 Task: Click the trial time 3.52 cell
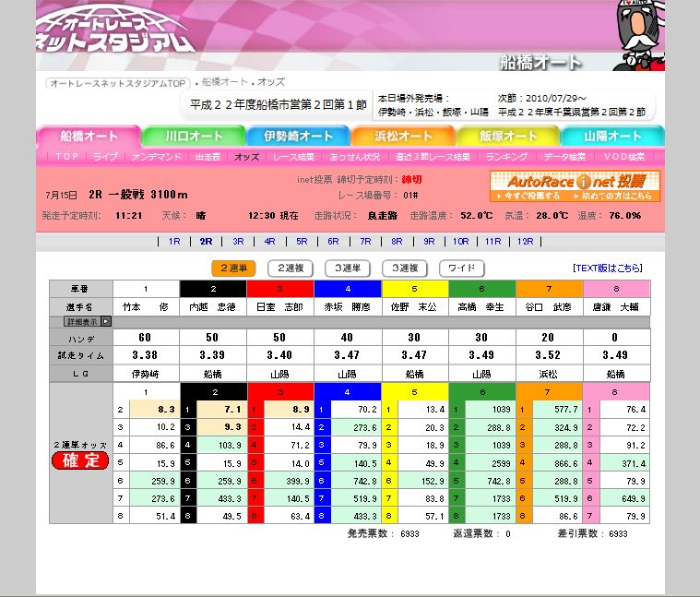(549, 355)
